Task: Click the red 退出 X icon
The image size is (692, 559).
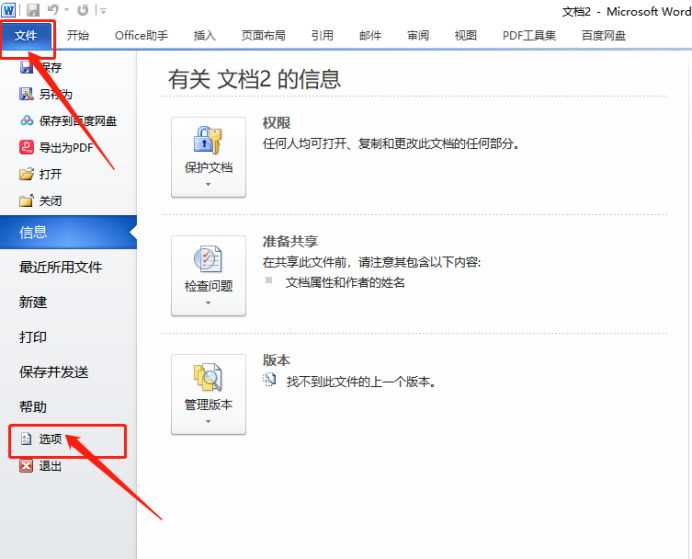Action: 26,465
